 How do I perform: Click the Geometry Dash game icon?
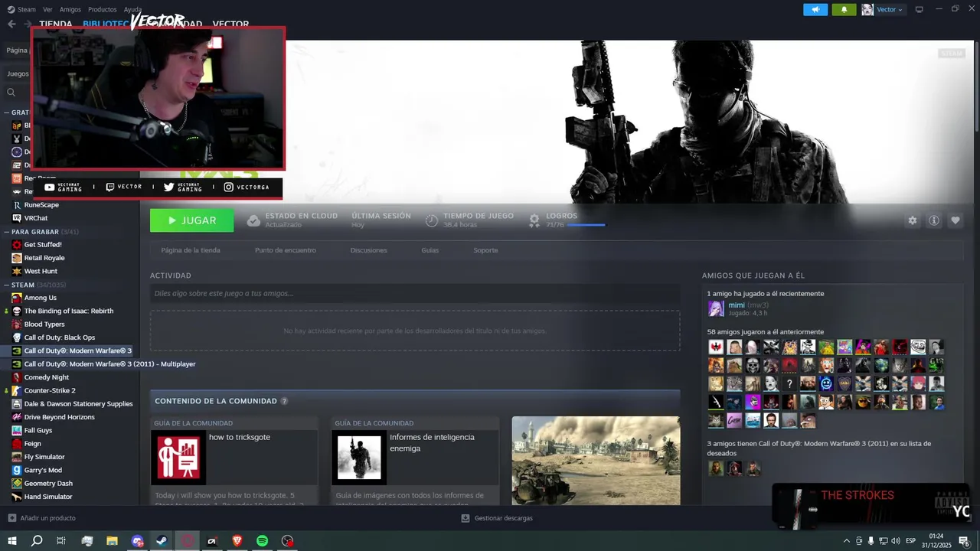(17, 484)
